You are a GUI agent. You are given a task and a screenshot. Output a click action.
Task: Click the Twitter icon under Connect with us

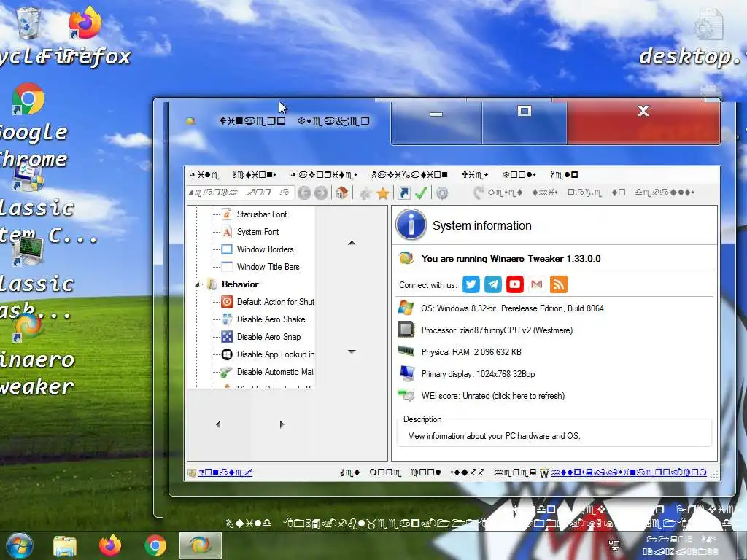[x=471, y=284]
